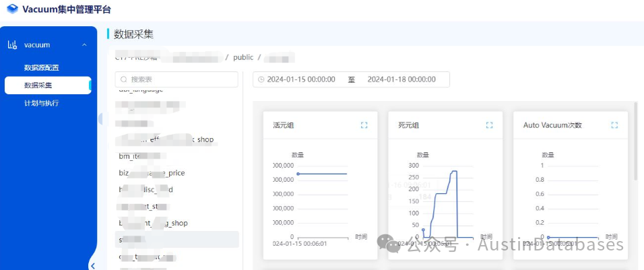Select the table row ending in _price
The image size is (644, 270).
176,173
